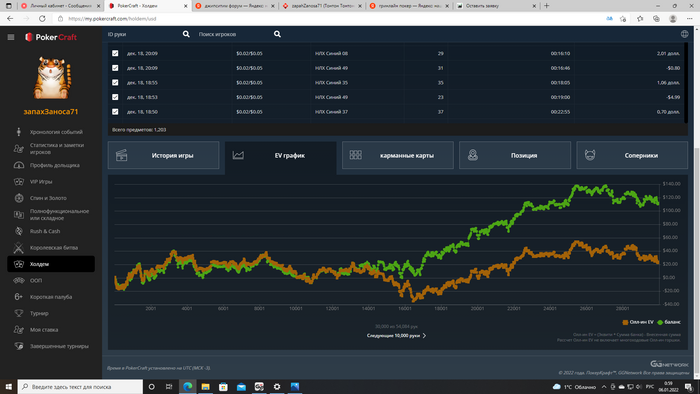Click the player search magnifier icon
700x394 pixels.
[277, 34]
